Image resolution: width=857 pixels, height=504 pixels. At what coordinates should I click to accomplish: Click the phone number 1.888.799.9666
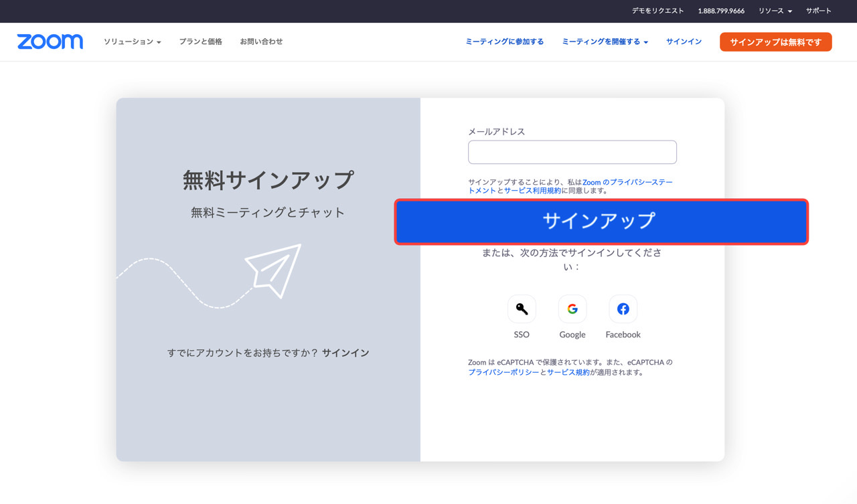[721, 11]
